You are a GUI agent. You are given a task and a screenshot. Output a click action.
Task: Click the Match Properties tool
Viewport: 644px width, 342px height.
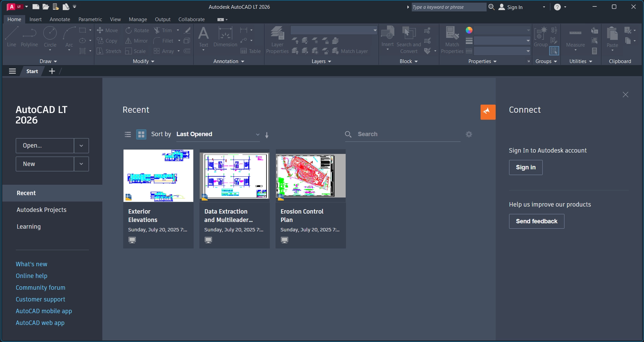click(452, 40)
